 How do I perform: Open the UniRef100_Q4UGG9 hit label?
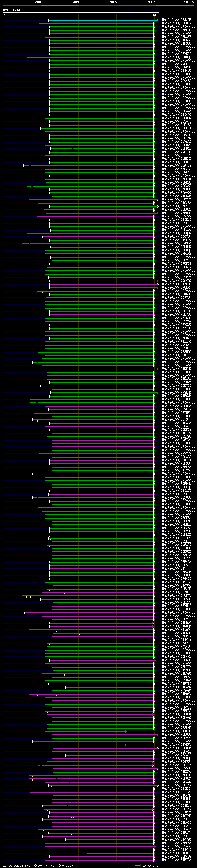pyautogui.click(x=177, y=40)
